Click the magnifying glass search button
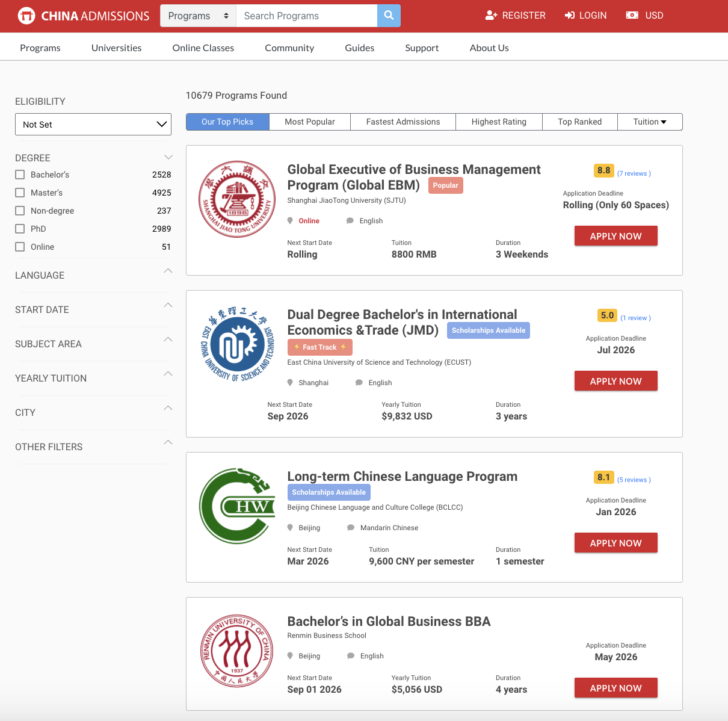This screenshot has height=721, width=728. [x=389, y=16]
